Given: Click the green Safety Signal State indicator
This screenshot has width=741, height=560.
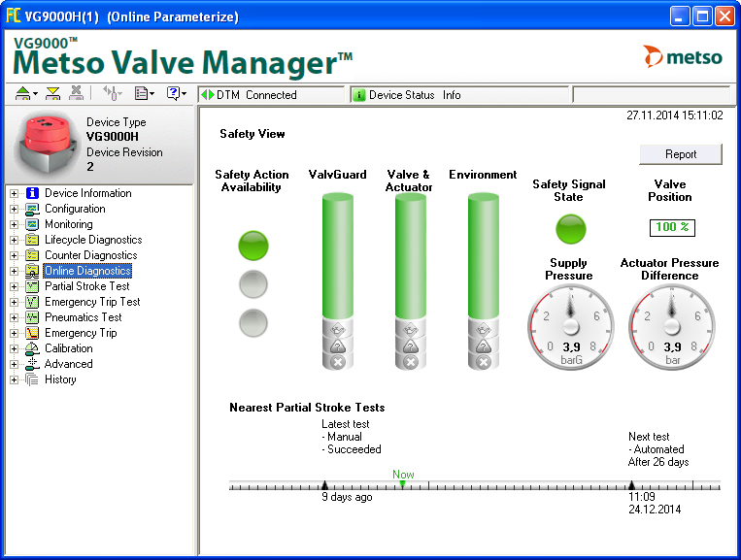Looking at the screenshot, I should point(570,230).
